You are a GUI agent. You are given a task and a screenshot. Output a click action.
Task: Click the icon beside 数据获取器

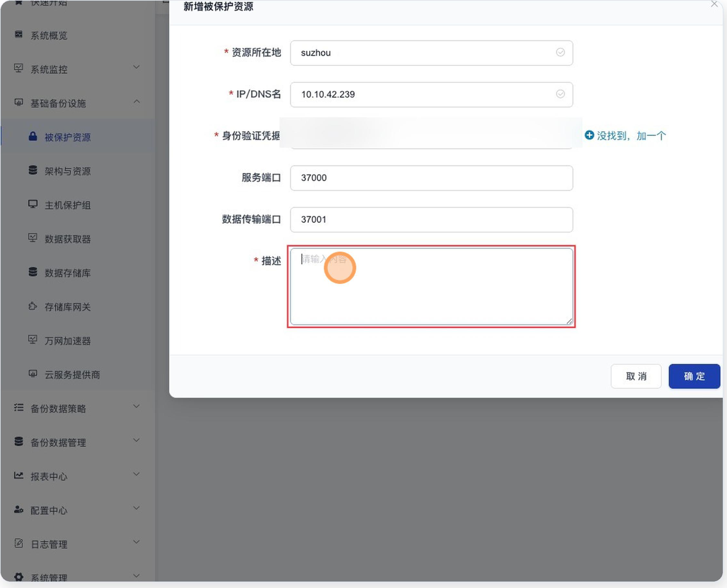[x=32, y=238]
